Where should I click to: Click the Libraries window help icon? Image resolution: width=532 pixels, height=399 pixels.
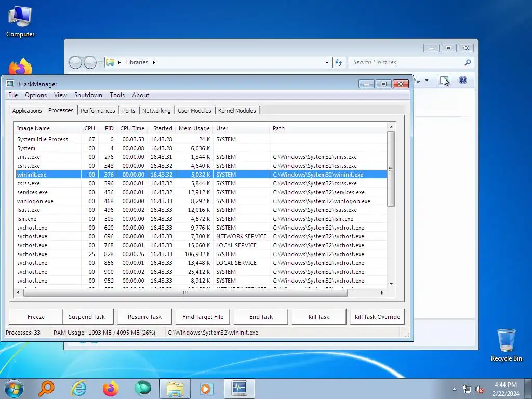(463, 80)
